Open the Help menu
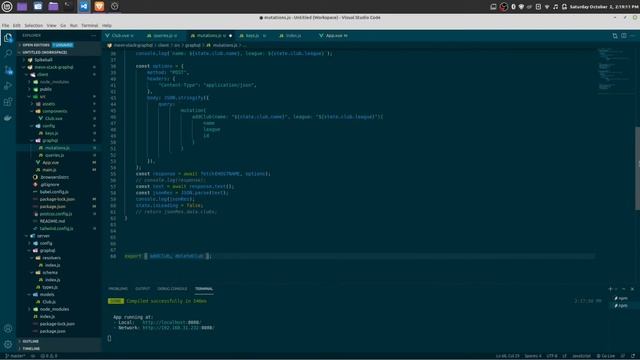 pyautogui.click(x=107, y=25)
